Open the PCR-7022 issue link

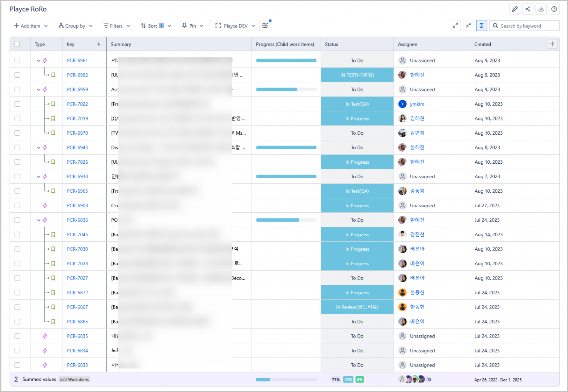pyautogui.click(x=77, y=104)
